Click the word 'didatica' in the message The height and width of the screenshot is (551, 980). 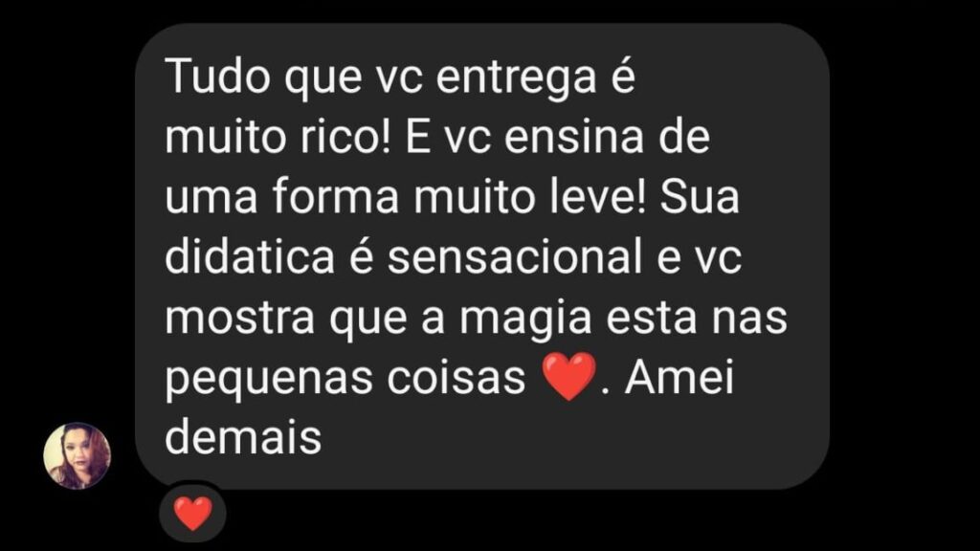(250, 256)
